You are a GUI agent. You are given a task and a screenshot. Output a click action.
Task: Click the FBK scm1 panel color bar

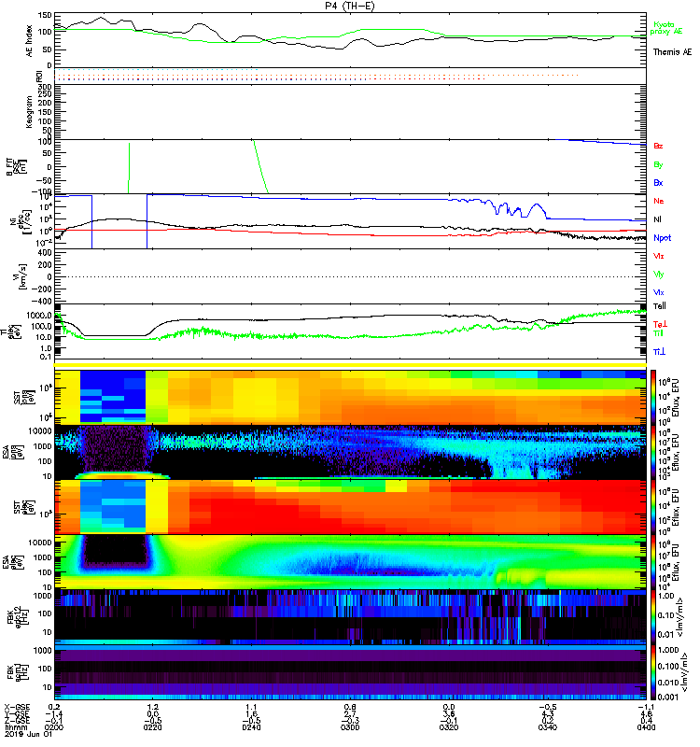pos(653,672)
